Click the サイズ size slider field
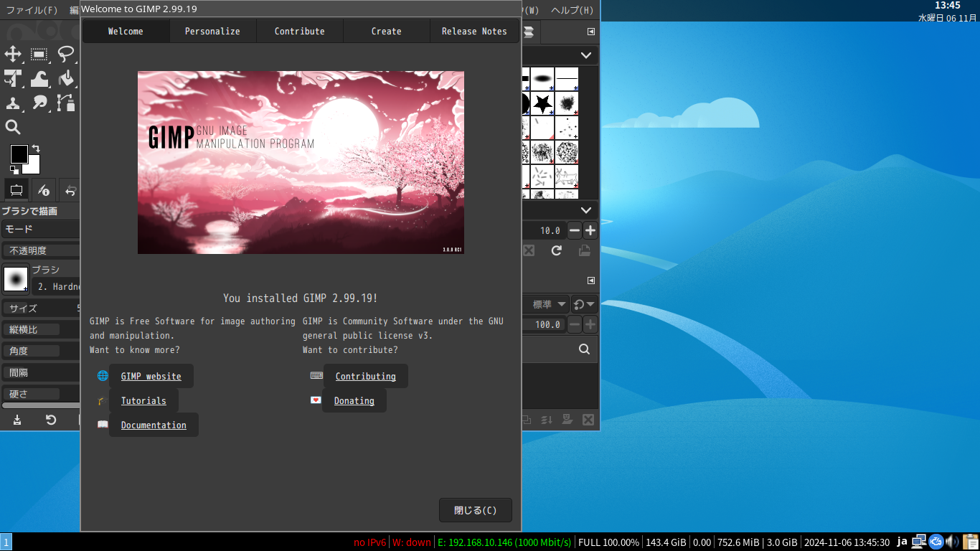980x551 pixels. [x=41, y=309]
